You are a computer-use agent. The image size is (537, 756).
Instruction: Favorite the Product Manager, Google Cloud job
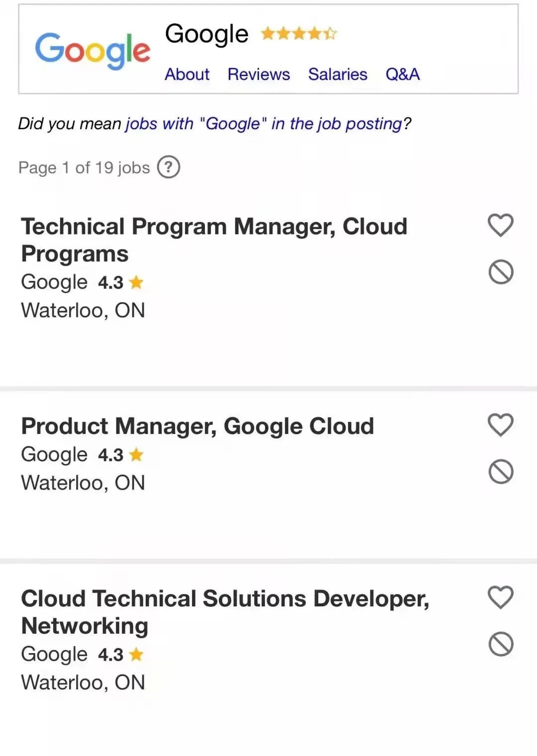[500, 425]
